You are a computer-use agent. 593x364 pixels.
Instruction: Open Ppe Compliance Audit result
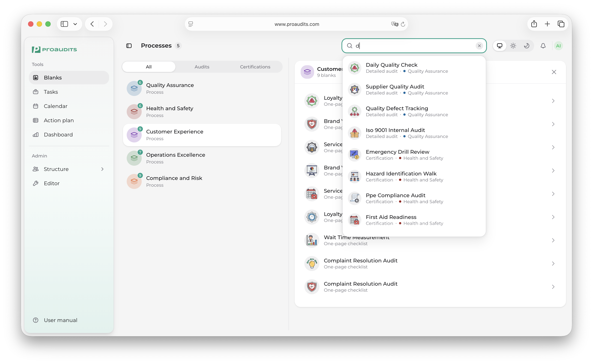(x=414, y=198)
